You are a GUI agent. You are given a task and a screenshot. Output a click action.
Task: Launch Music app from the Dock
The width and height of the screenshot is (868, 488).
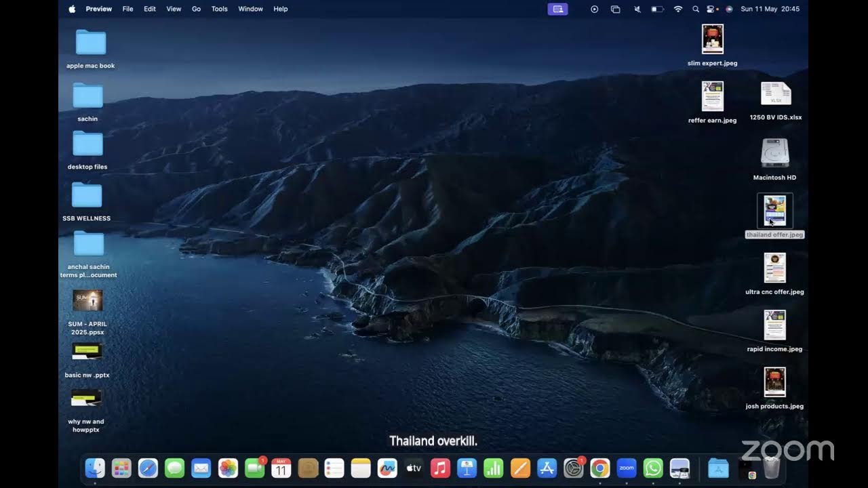pyautogui.click(x=440, y=468)
